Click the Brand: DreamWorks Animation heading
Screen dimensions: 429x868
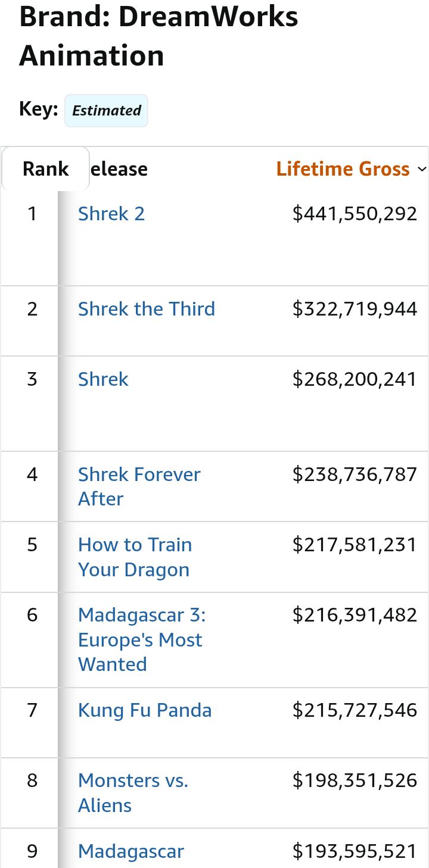point(158,36)
